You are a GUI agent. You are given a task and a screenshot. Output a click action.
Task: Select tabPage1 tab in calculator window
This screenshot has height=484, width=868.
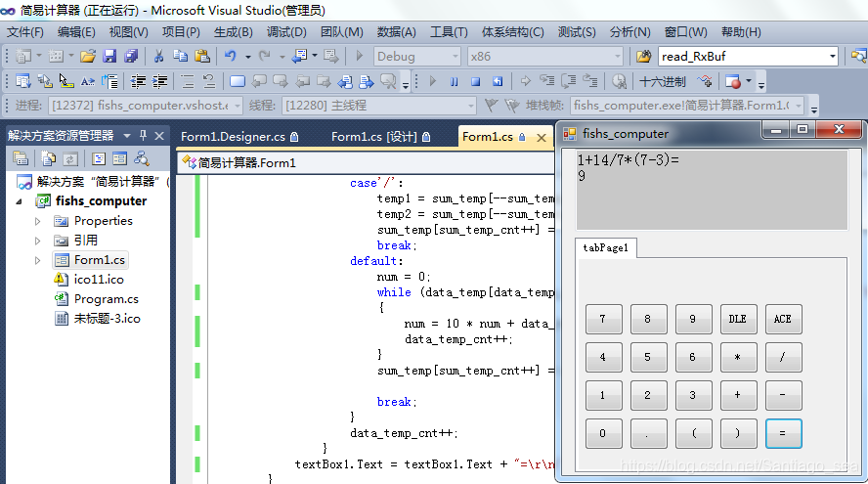coord(606,247)
